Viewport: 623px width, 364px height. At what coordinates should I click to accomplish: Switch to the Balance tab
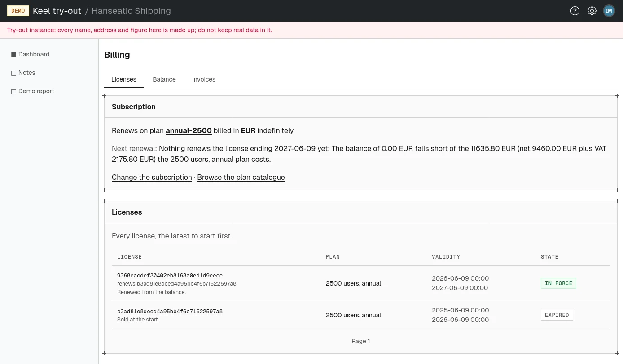point(164,79)
